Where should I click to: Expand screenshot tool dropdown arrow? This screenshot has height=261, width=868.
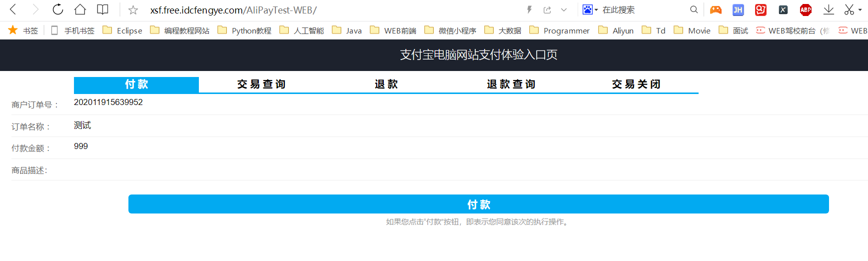[x=860, y=9]
